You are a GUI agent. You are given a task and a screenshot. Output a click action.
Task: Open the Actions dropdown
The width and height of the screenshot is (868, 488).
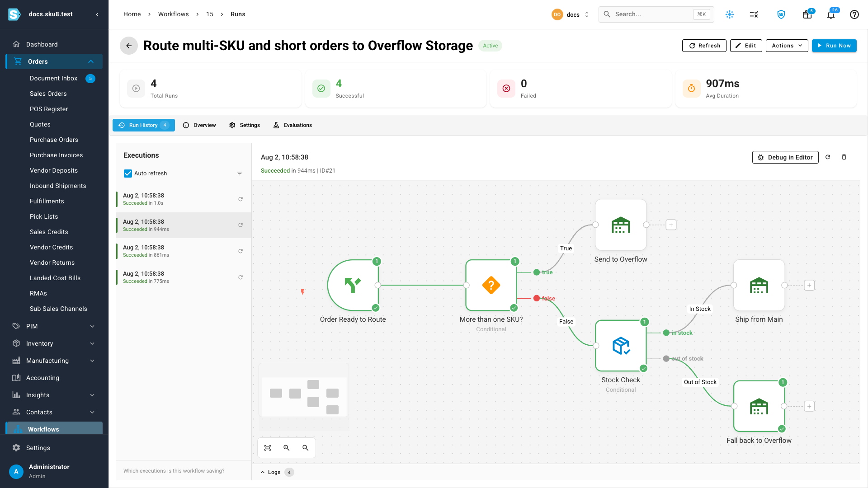point(787,46)
